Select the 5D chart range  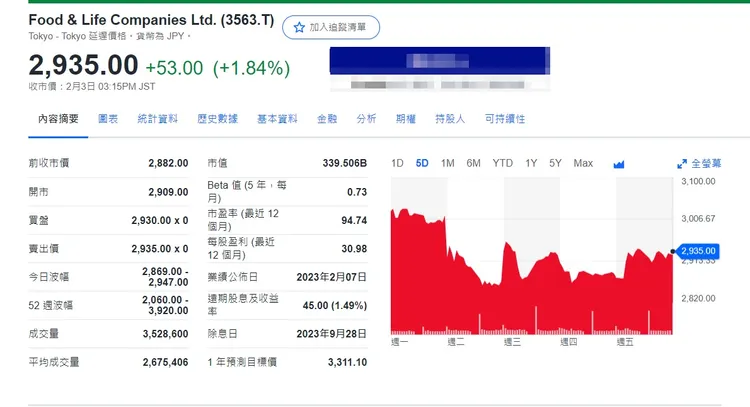click(422, 163)
